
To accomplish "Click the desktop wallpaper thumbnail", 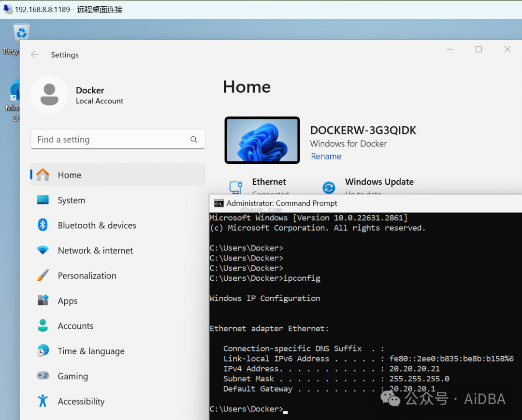I will [x=262, y=140].
